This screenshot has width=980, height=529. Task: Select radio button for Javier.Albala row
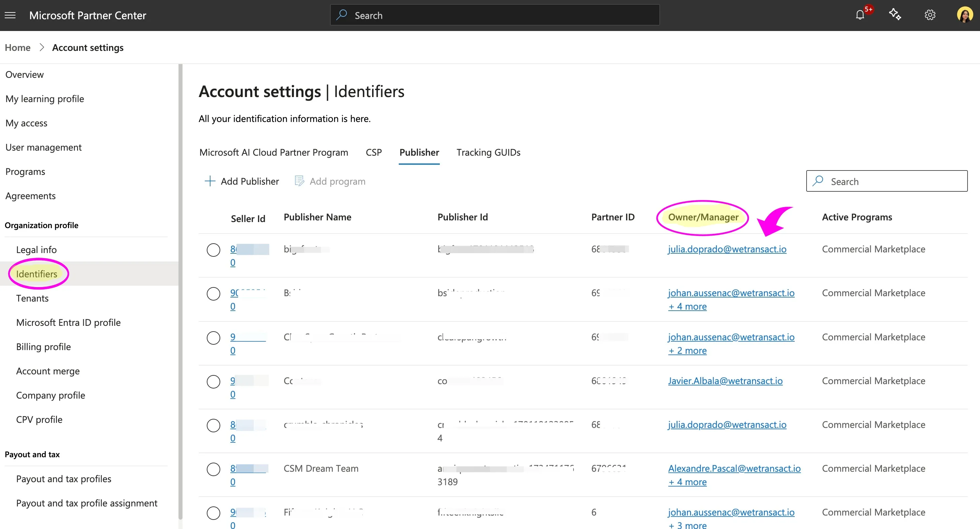(214, 381)
